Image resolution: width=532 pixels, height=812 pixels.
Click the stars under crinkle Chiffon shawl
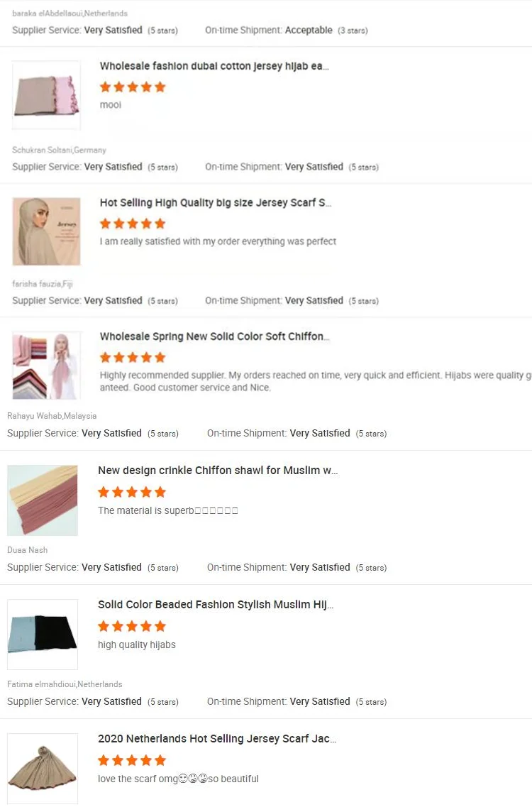(x=131, y=491)
